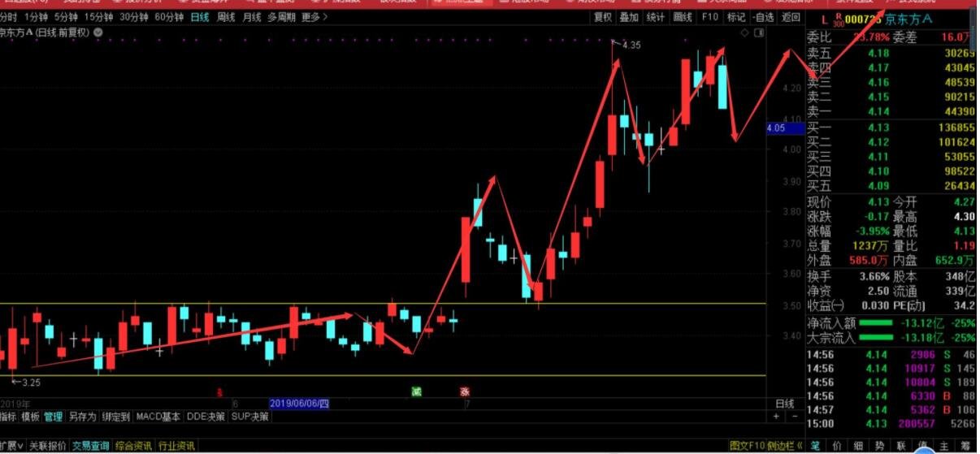This screenshot has height=454, width=980.
Task: Click the 管理 manage tab
Action: pyautogui.click(x=53, y=417)
